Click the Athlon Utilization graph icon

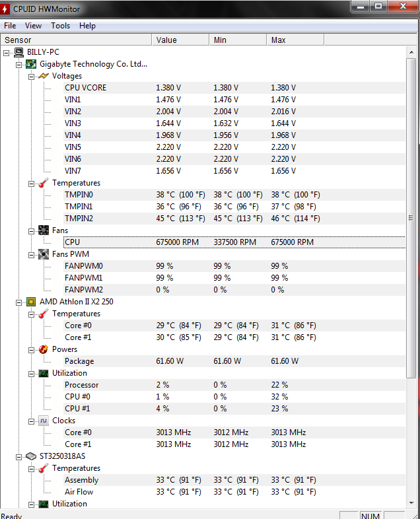point(44,373)
